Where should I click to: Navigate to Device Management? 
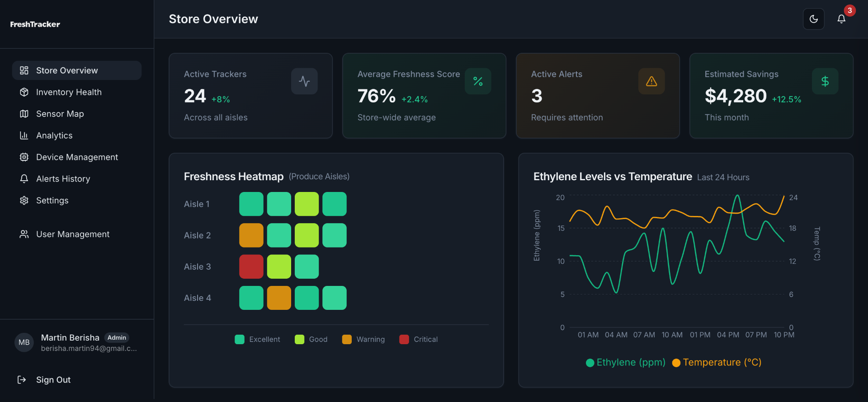77,157
